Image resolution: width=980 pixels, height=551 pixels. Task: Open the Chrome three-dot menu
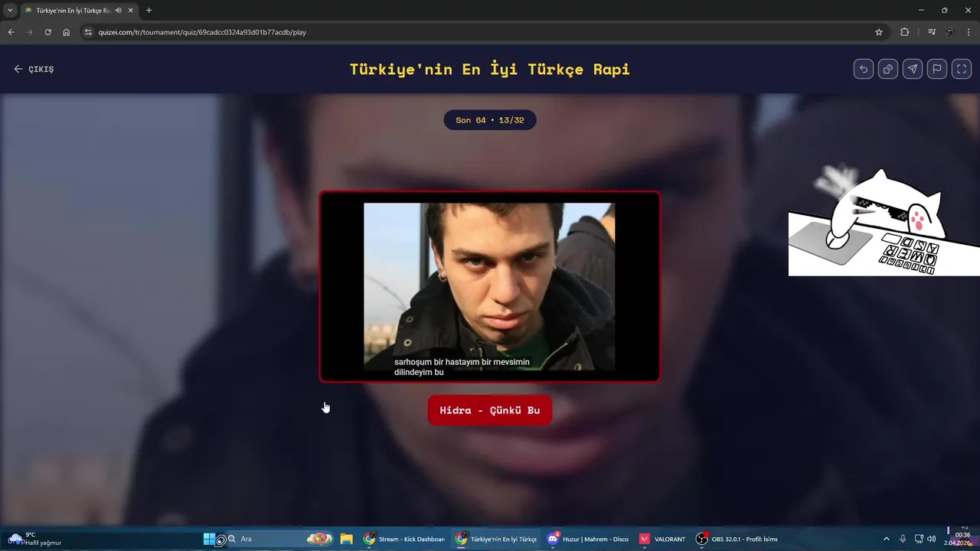point(969,32)
